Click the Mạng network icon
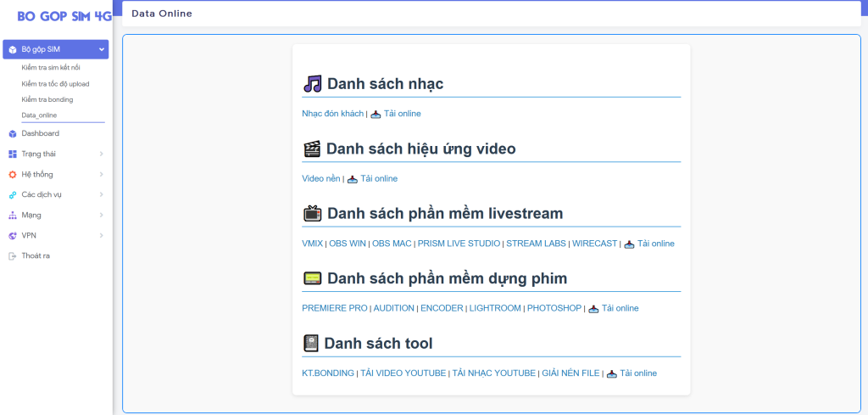The image size is (868, 415). [12, 216]
